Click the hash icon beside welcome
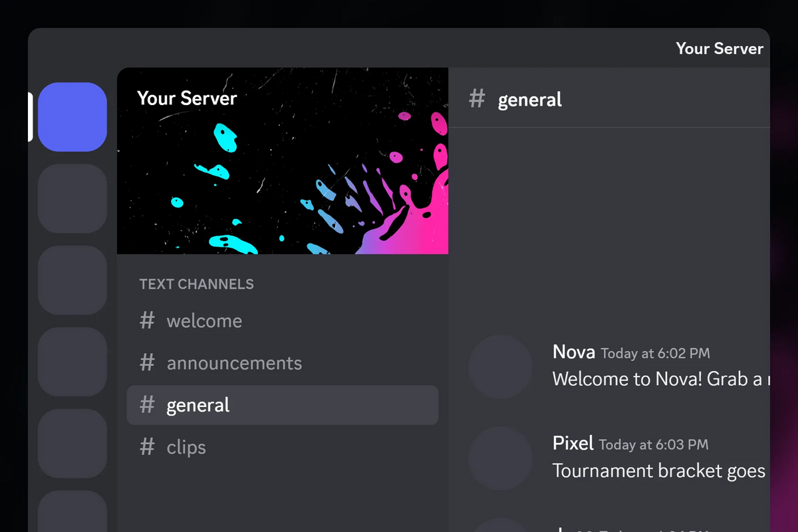Screen dimensions: 798x532 (x=147, y=321)
